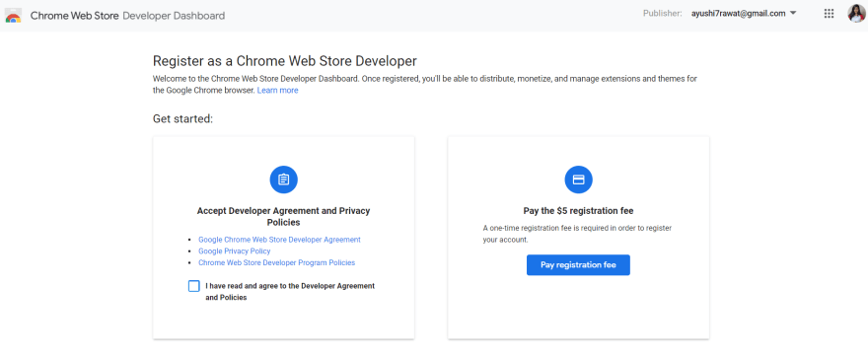Click 'I have read and agree' label text
Screen dimensions: 868x357
290,292
